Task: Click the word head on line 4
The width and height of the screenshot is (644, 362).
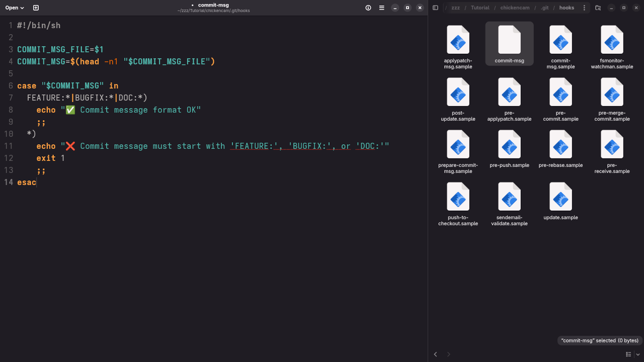Action: pos(89,61)
